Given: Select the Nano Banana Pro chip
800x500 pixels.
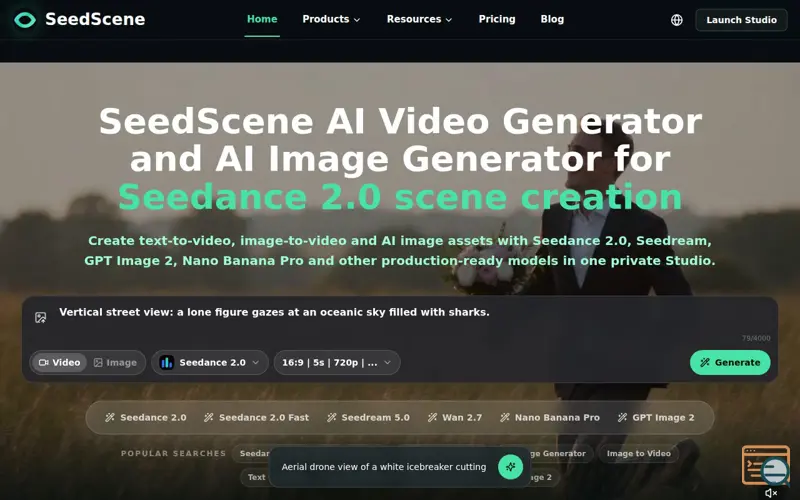Looking at the screenshot, I should [550, 417].
